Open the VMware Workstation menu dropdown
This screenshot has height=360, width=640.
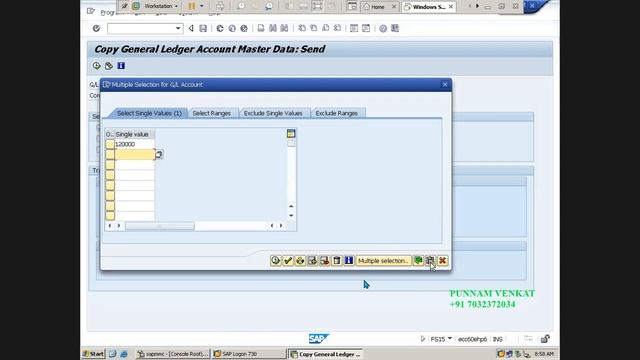[x=161, y=6]
